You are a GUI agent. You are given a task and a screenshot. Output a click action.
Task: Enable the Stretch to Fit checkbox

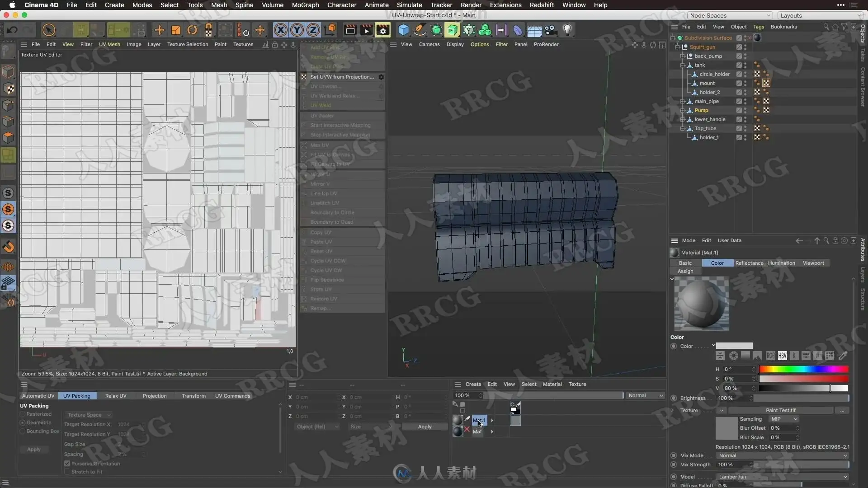pos(67,472)
